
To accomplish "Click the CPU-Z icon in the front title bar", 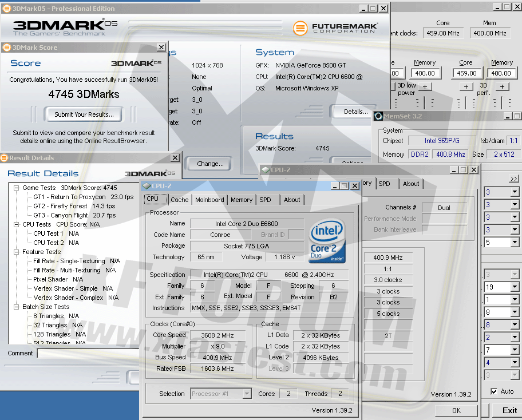I will [x=147, y=186].
